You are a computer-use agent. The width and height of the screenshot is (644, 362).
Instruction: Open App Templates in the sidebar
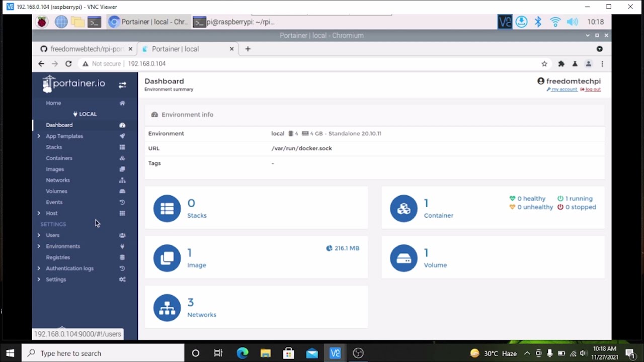tap(64, 136)
